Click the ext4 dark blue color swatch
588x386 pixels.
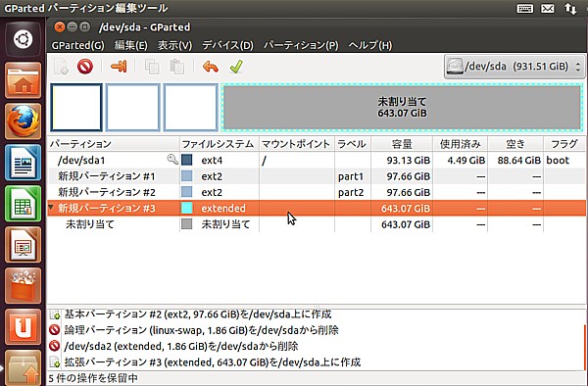pyautogui.click(x=187, y=160)
